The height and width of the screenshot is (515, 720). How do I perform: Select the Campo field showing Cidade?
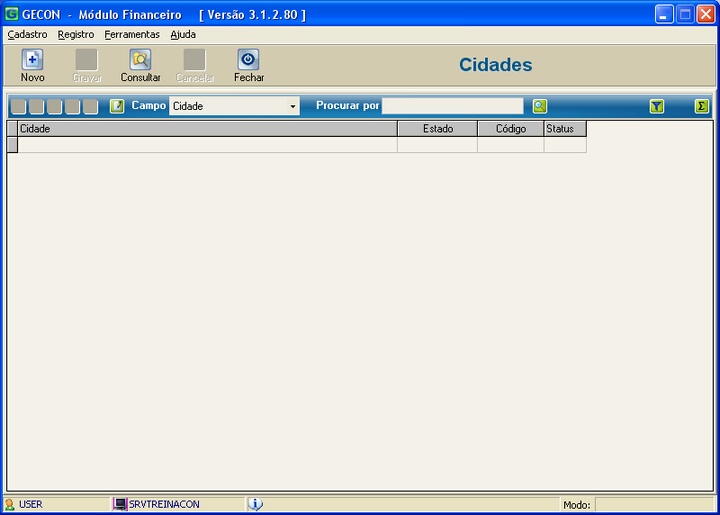point(234,106)
